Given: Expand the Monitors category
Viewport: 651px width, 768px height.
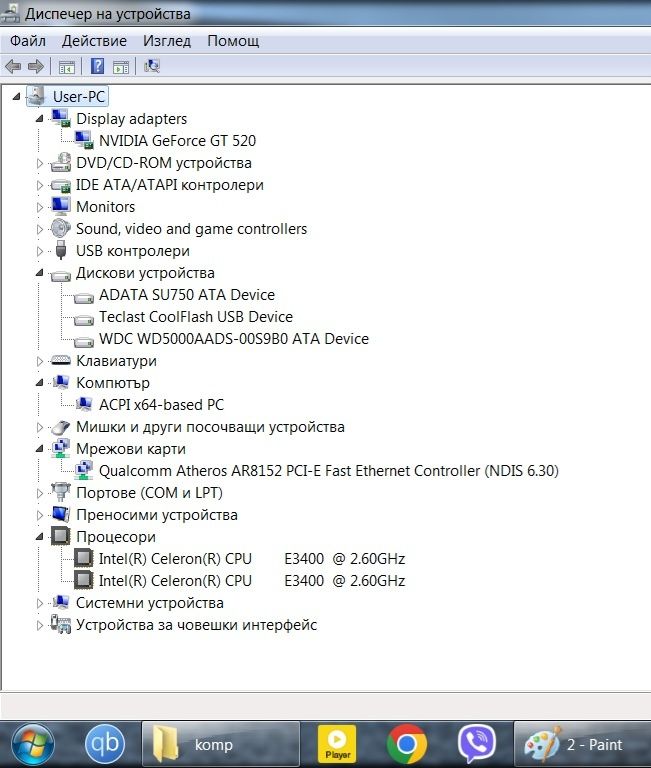Looking at the screenshot, I should [x=40, y=207].
